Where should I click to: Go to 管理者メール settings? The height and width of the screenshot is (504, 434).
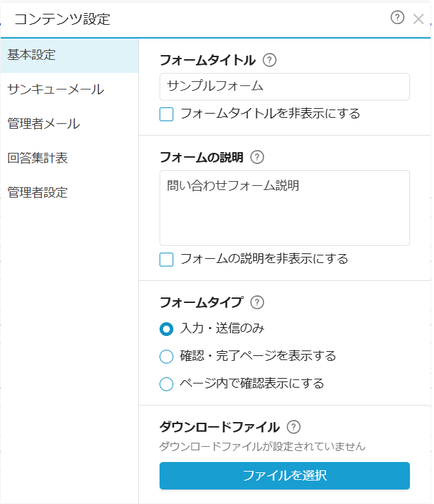69,124
